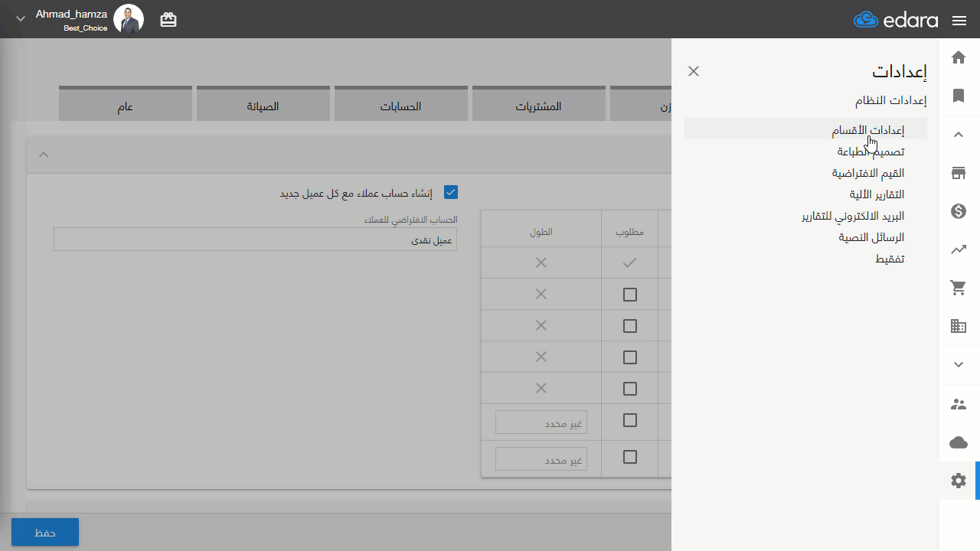Collapse the settings card with chevron

(44, 155)
